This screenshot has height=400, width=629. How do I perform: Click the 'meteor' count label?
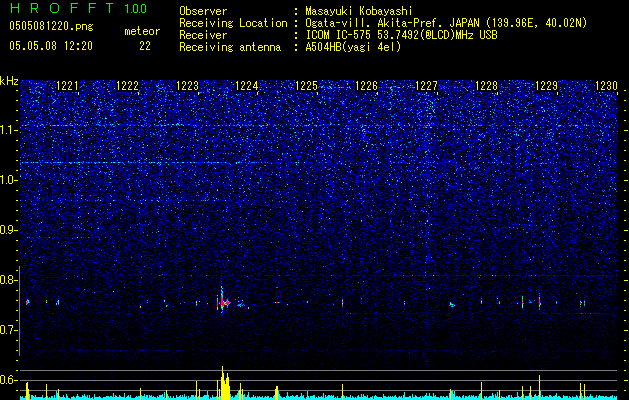[x=142, y=31]
